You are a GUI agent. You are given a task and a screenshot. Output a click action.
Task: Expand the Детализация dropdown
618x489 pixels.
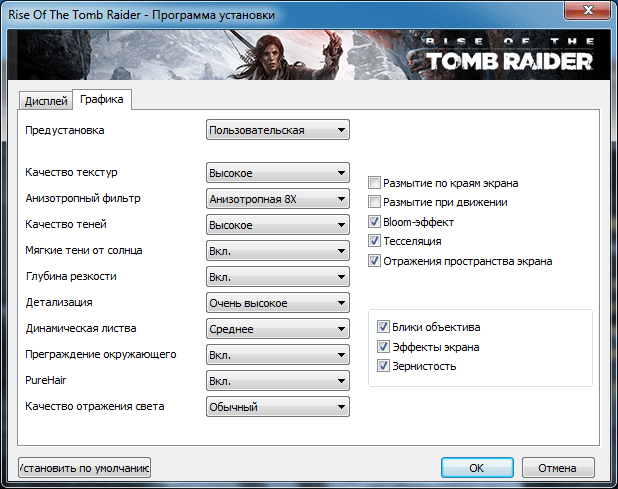[x=277, y=303]
